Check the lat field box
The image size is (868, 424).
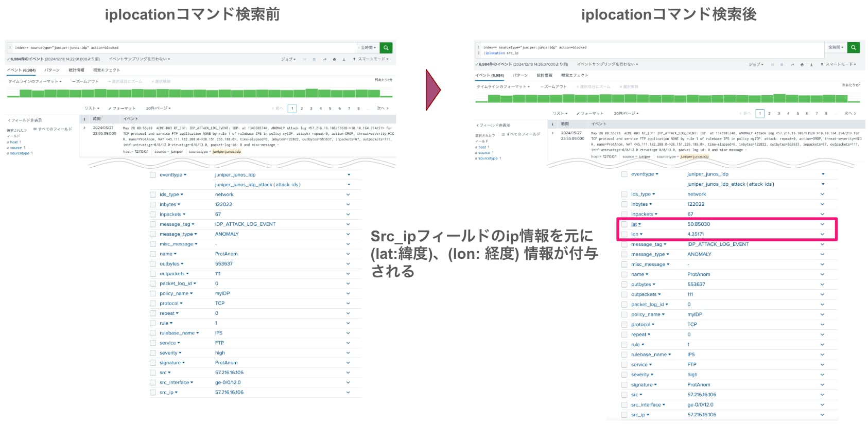point(624,224)
